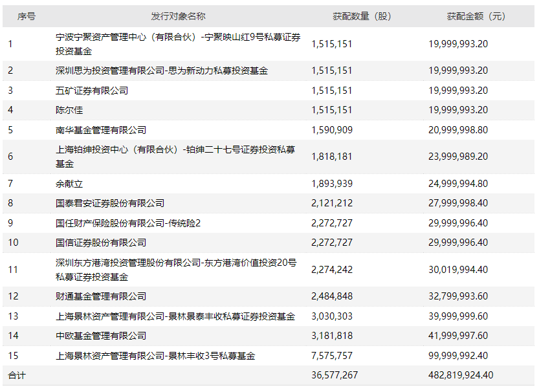This screenshot has height=392, width=539.
Task: Click sequence number 5 beside 南华基金
Action: tap(10, 130)
